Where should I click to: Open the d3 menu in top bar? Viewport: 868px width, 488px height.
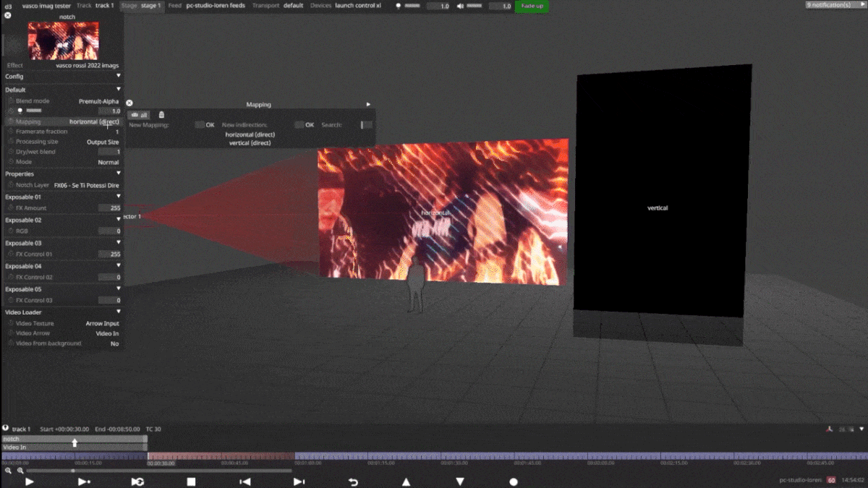coord(8,5)
